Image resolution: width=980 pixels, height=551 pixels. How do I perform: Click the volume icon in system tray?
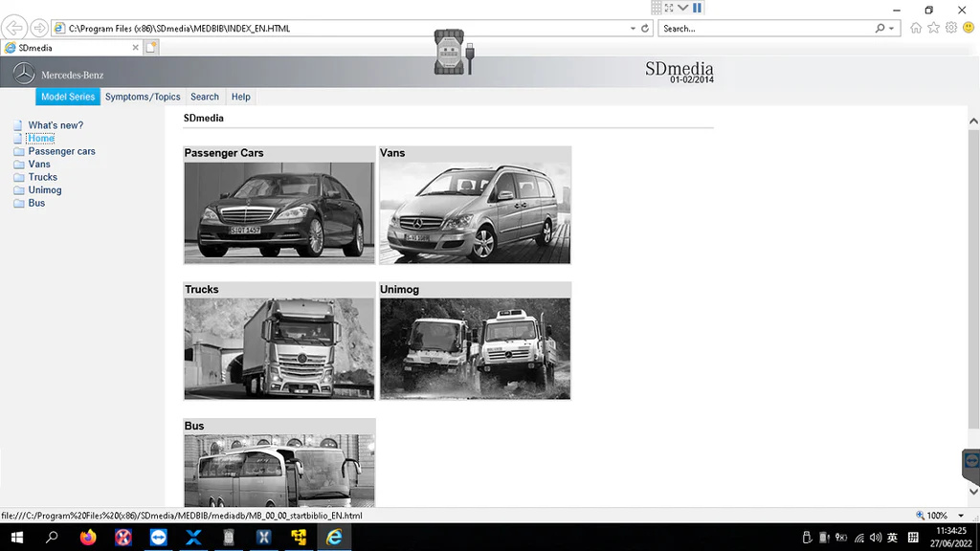point(876,538)
